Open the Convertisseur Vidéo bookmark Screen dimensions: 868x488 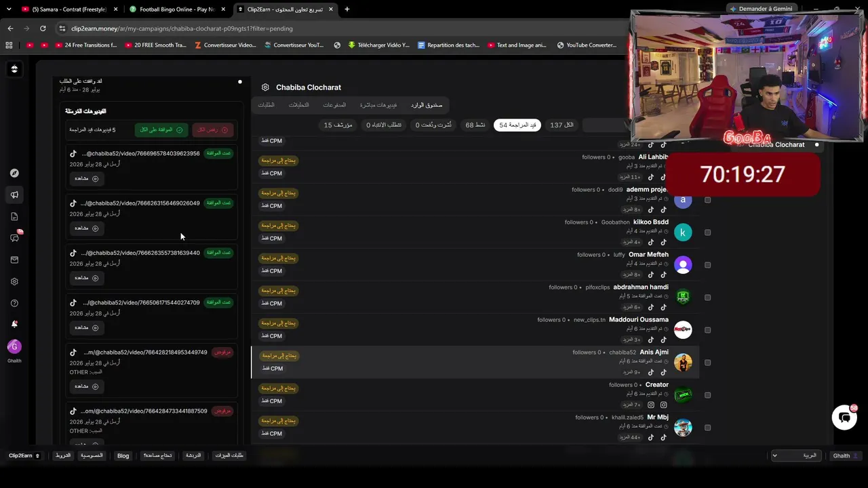click(x=225, y=45)
